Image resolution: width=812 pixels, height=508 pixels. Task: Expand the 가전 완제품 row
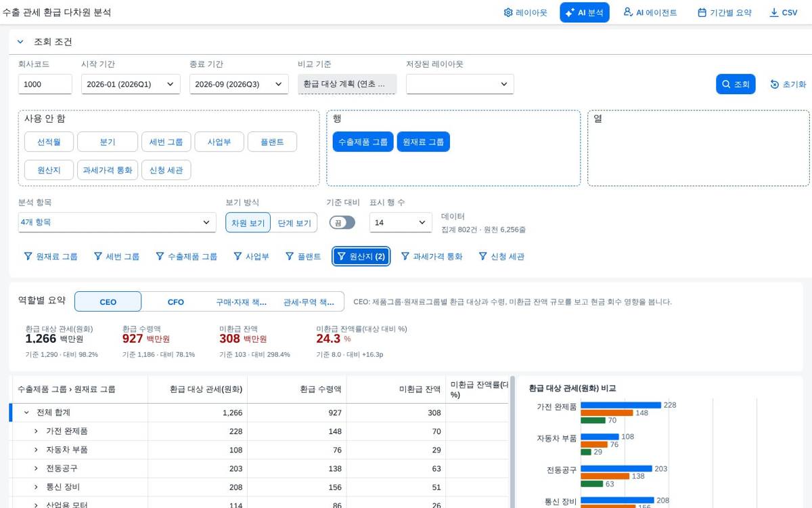click(36, 431)
